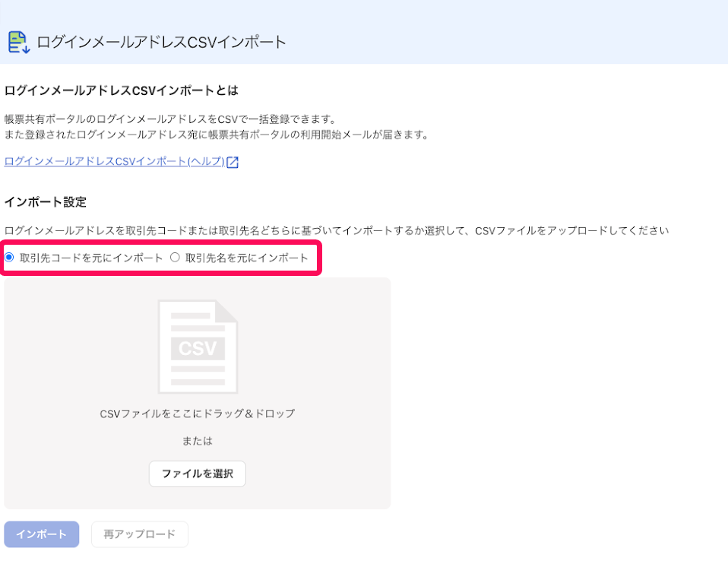
Task: Click the ファイルを選択 button
Action: point(198,474)
